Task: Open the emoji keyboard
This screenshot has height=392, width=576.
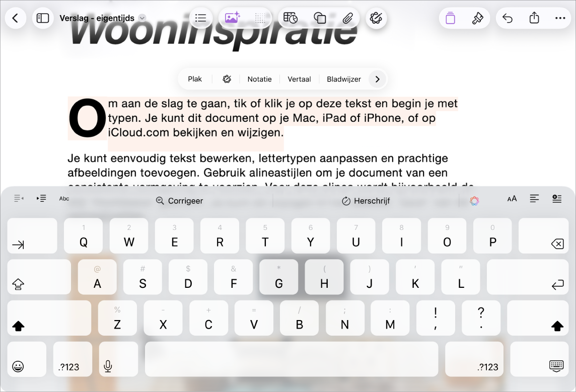Action: [27, 359]
